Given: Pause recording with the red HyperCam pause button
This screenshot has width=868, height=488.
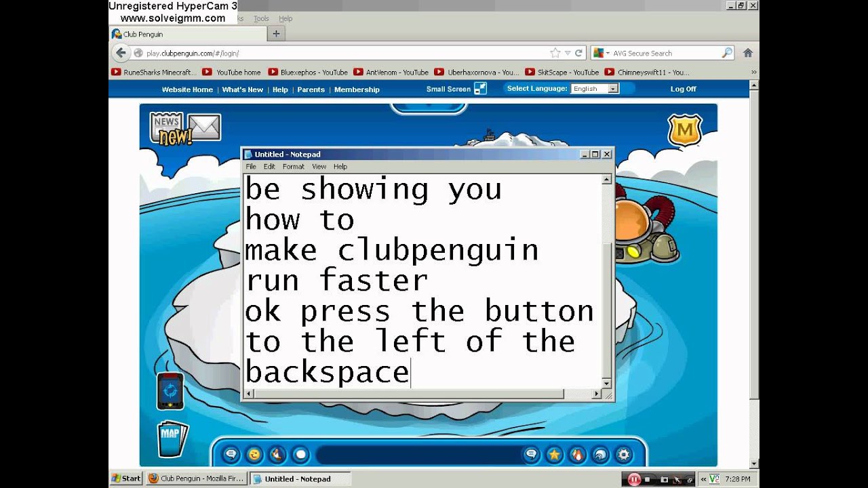Looking at the screenshot, I should pos(634,479).
